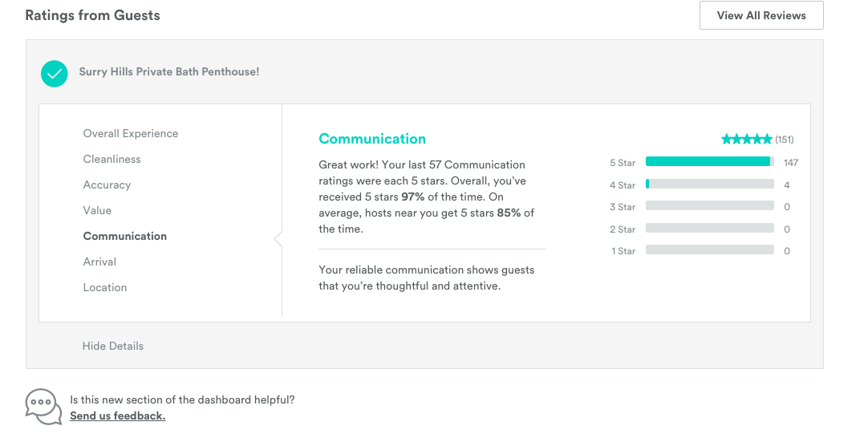868x442 pixels.
Task: Click the 4 Star rating bar
Action: click(x=710, y=184)
